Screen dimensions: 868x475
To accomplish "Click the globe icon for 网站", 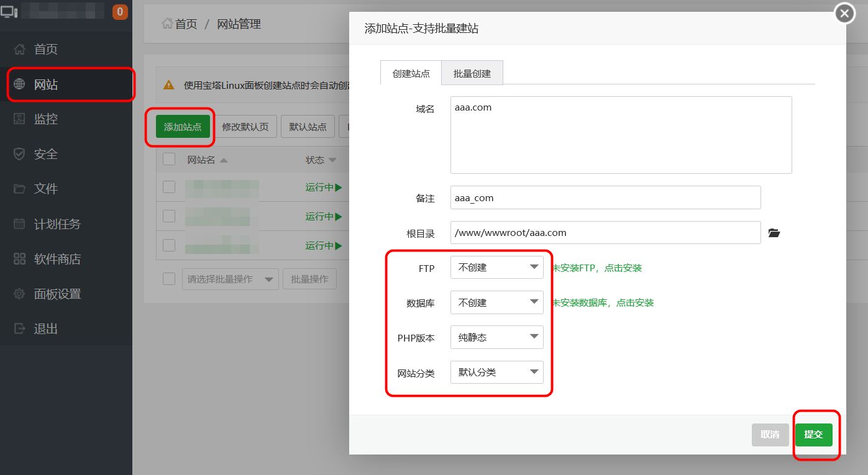I will pyautogui.click(x=19, y=84).
